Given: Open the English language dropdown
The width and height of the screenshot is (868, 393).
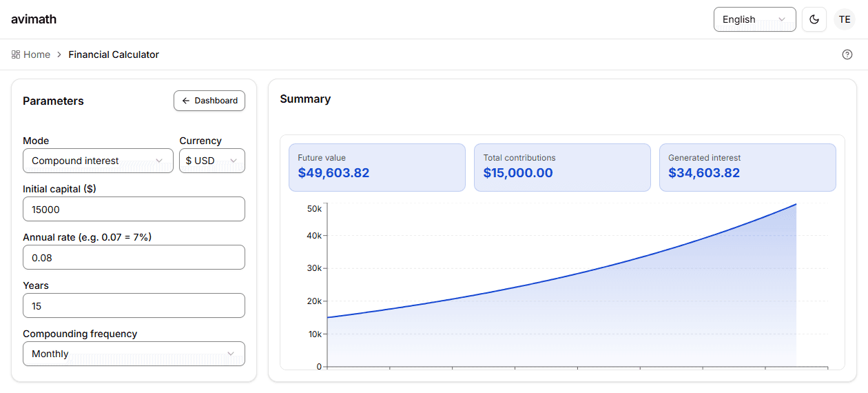Looking at the screenshot, I should (x=754, y=19).
